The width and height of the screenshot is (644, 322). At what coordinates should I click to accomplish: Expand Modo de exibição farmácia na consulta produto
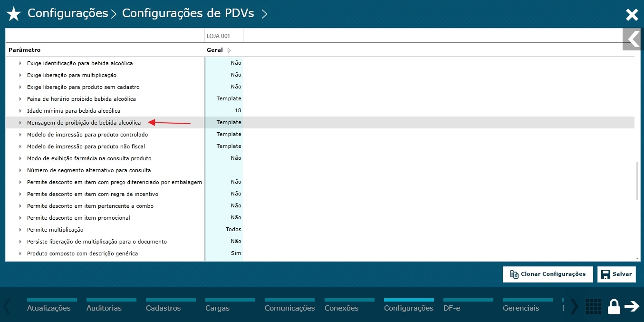click(20, 158)
